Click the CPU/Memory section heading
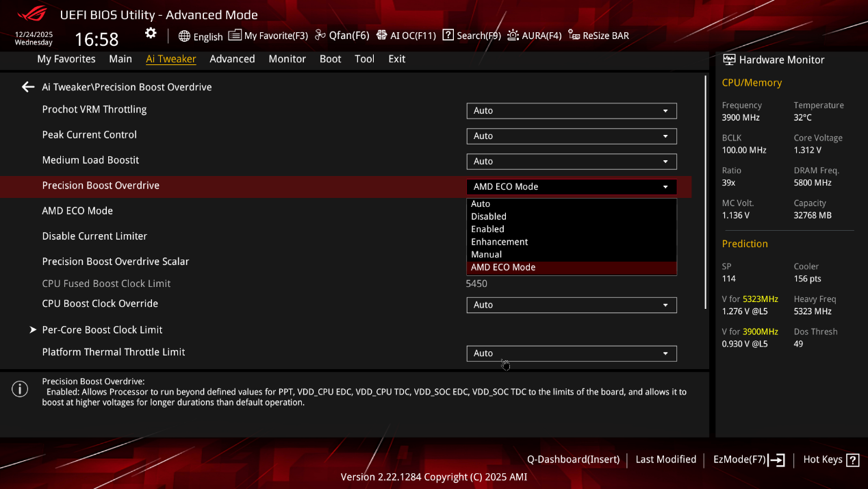 point(752,83)
